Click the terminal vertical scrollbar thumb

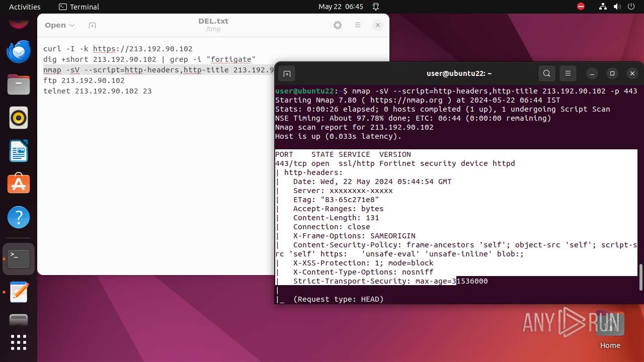point(640,277)
